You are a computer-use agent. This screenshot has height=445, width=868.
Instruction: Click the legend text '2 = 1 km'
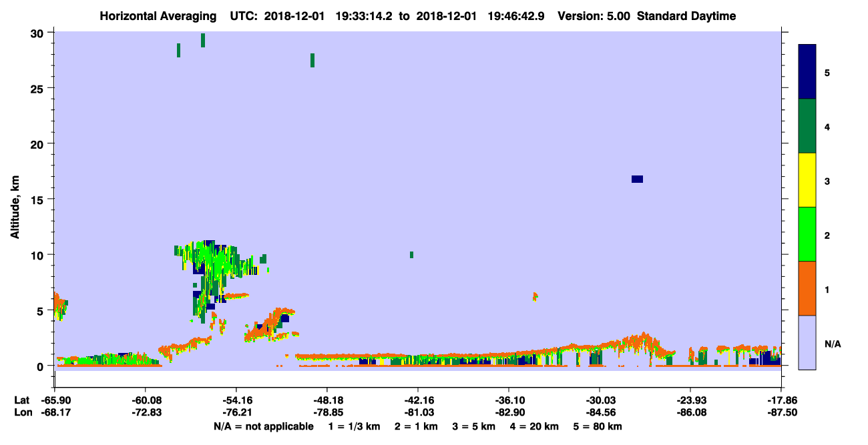click(x=417, y=426)
